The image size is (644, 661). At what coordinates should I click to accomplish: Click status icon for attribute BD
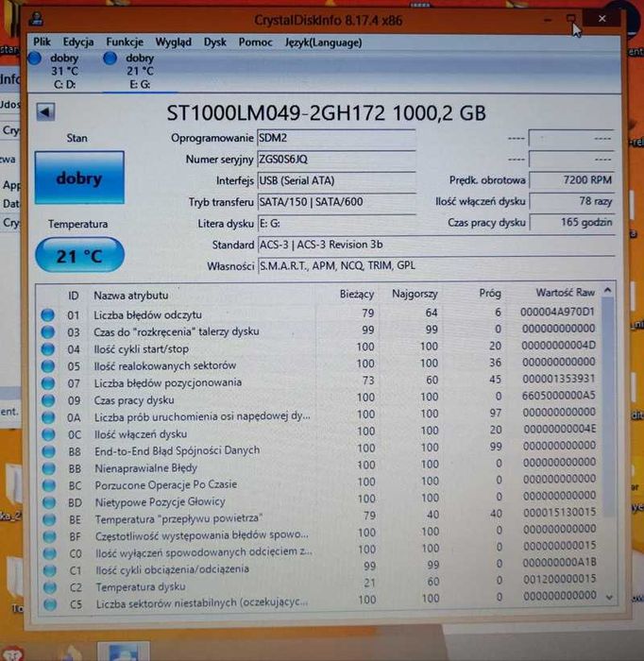pos(49,502)
